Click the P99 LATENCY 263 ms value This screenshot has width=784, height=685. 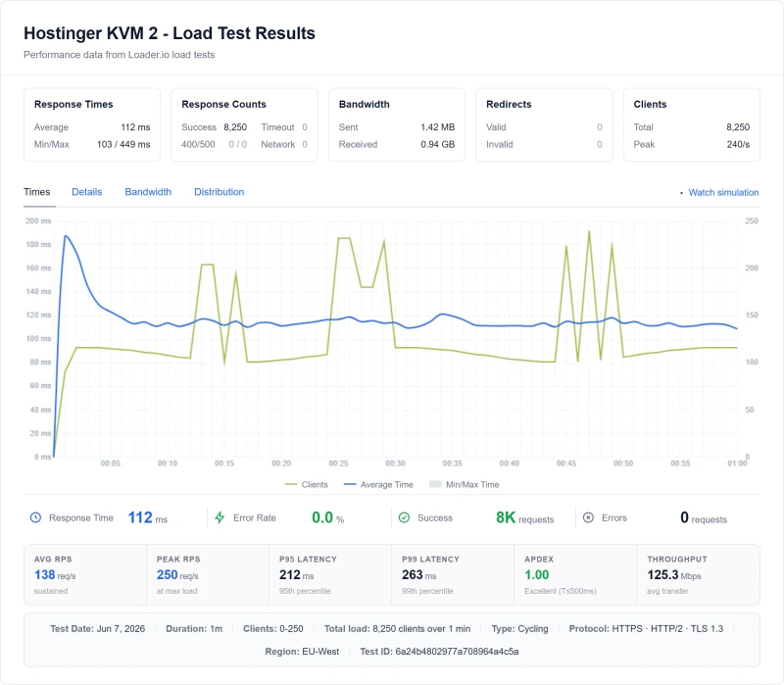[419, 575]
